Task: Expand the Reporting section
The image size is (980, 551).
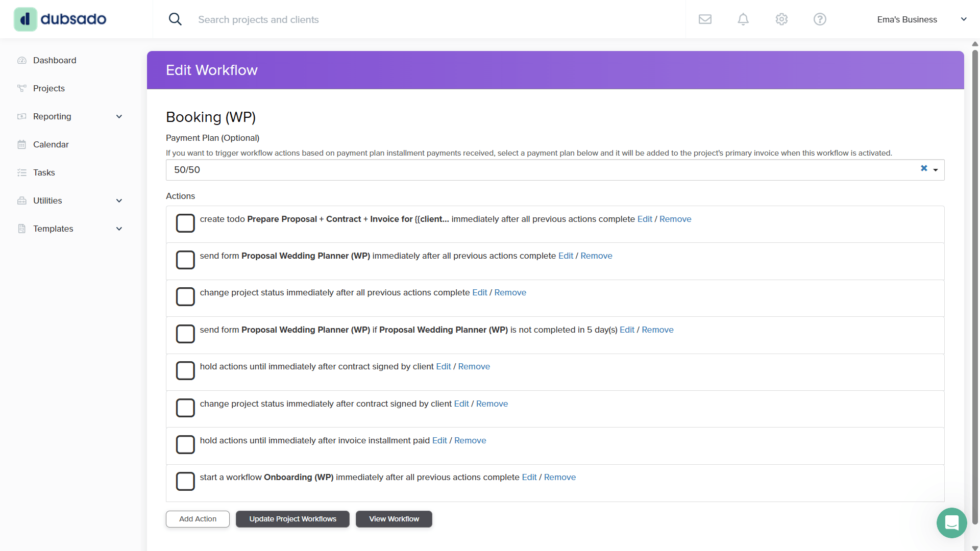Action: (x=119, y=116)
